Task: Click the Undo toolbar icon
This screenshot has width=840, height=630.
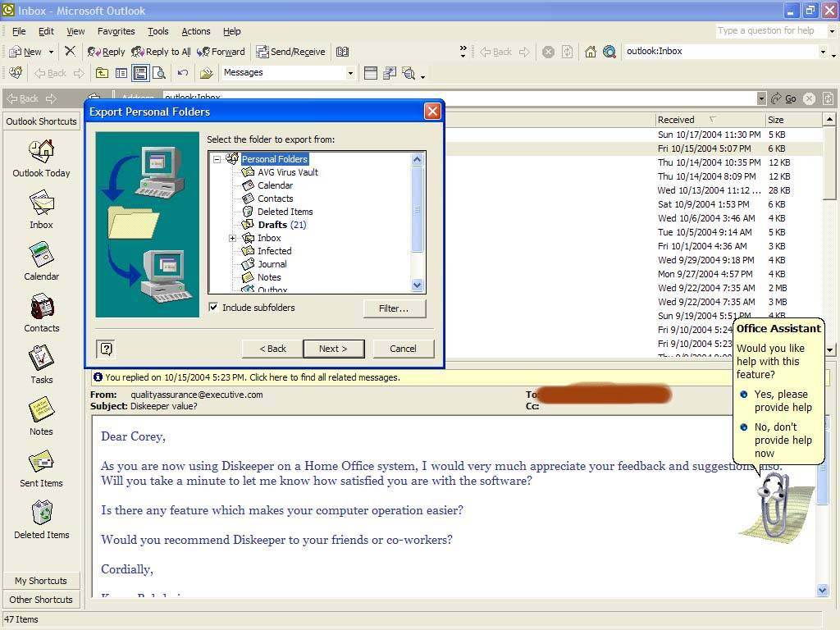Action: pyautogui.click(x=183, y=73)
